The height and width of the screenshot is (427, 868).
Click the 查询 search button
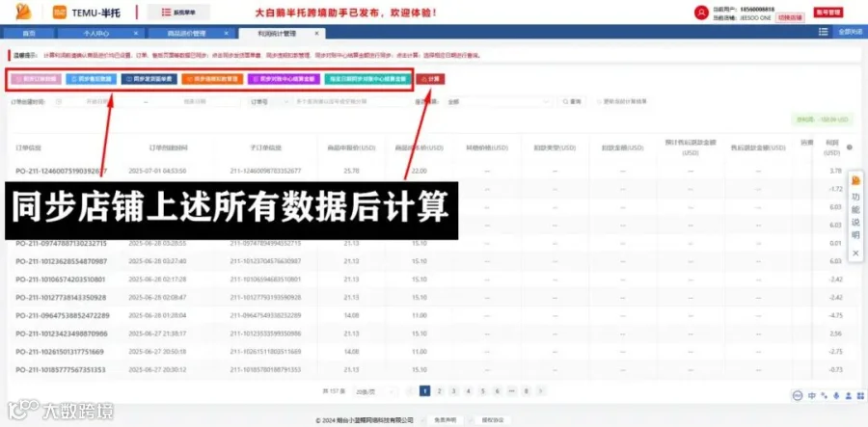coord(572,102)
